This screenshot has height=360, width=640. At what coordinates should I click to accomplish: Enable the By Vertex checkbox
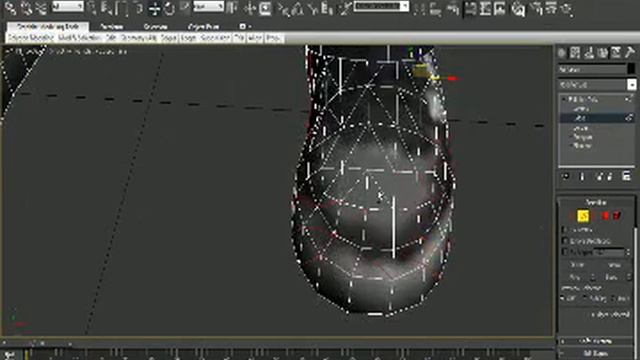pos(565,230)
